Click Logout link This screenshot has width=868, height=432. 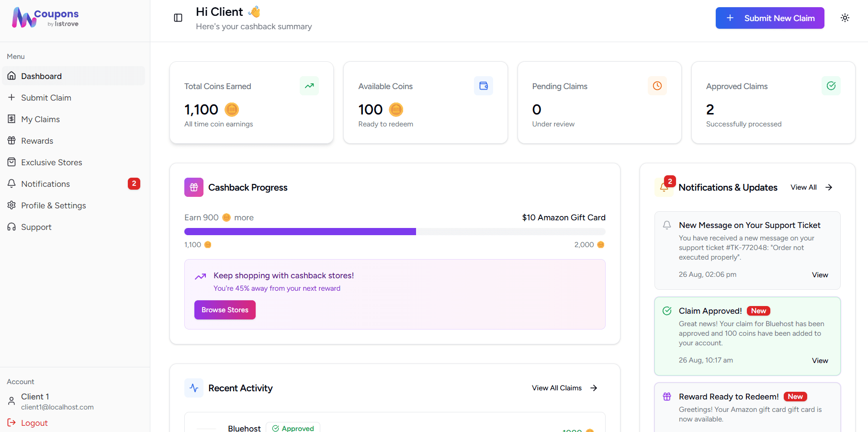(x=28, y=422)
